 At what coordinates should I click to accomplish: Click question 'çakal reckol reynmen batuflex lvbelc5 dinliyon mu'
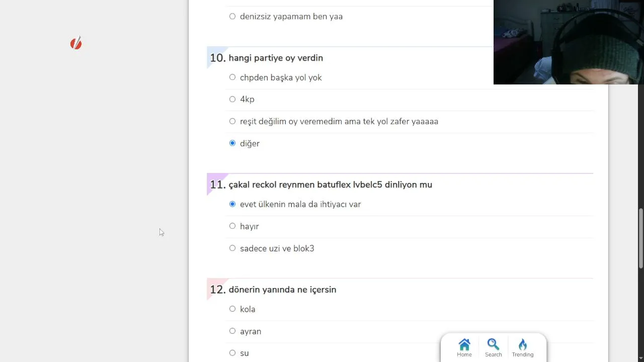[x=330, y=185]
